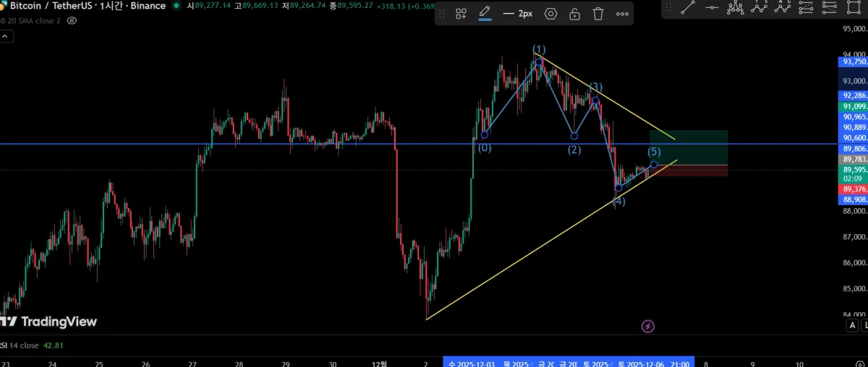The image size is (868, 367).
Task: Select Elliott wave point (3)
Action: (595, 100)
